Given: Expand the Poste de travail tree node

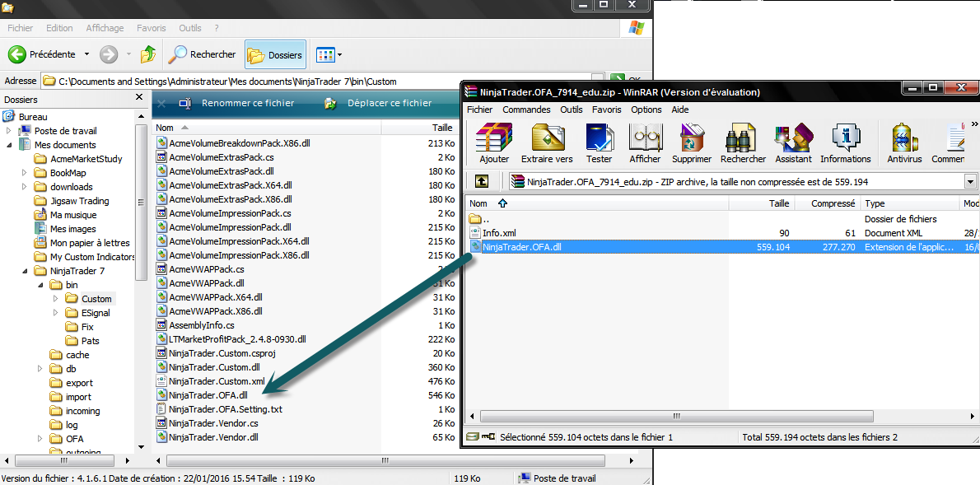Looking at the screenshot, I should [9, 131].
